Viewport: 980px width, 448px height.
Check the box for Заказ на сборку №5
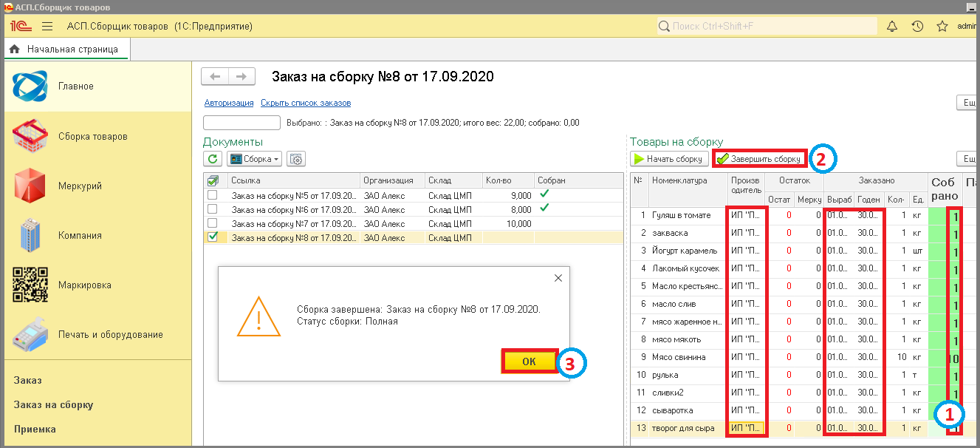[213, 195]
